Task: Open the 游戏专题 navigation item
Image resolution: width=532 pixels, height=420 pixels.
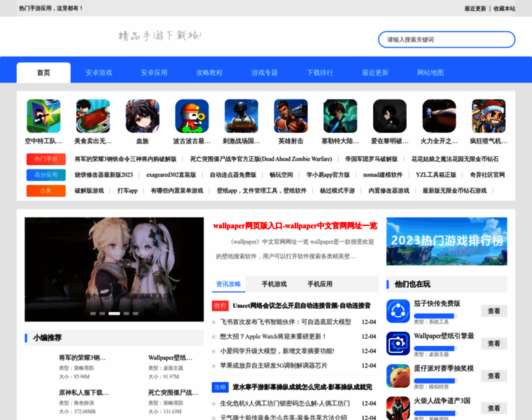Action: 265,73
